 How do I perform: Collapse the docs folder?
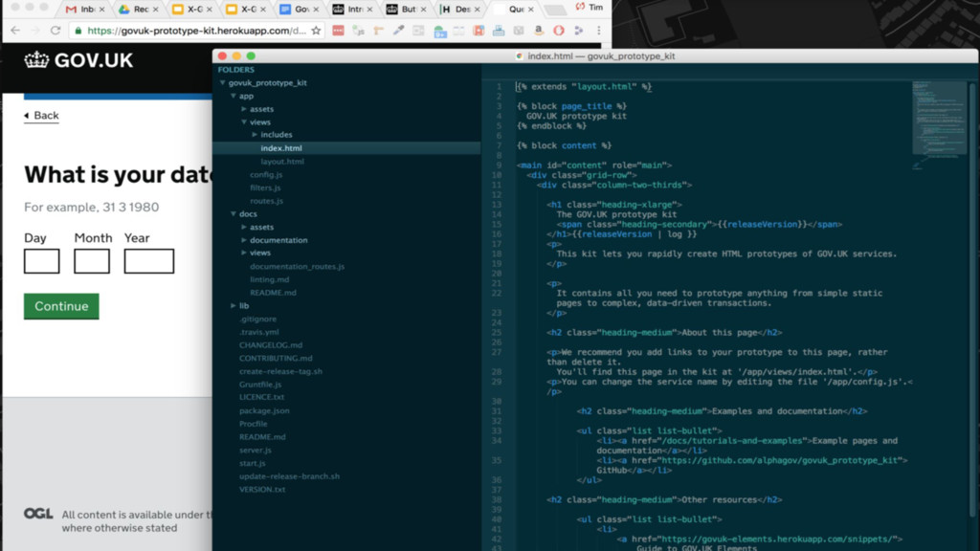[x=234, y=213]
